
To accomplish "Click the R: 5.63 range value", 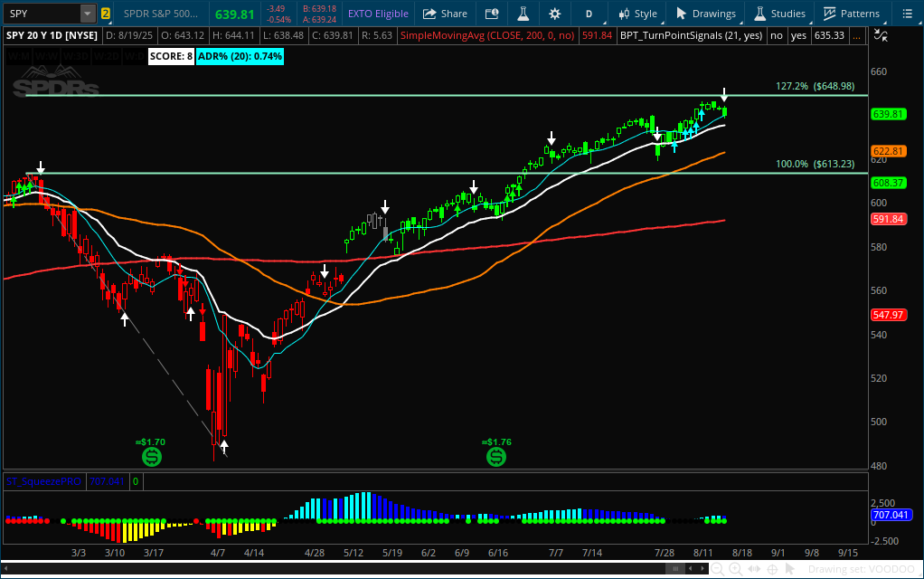I will point(376,35).
